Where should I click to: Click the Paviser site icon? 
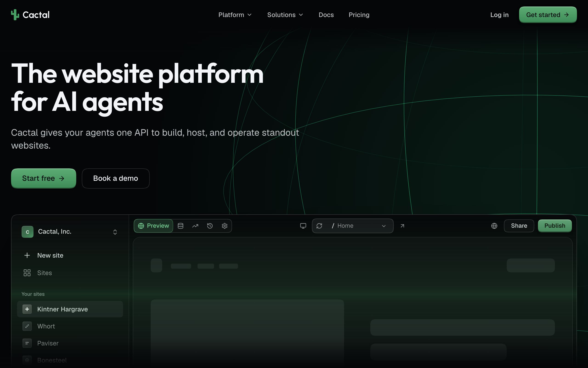click(27, 343)
